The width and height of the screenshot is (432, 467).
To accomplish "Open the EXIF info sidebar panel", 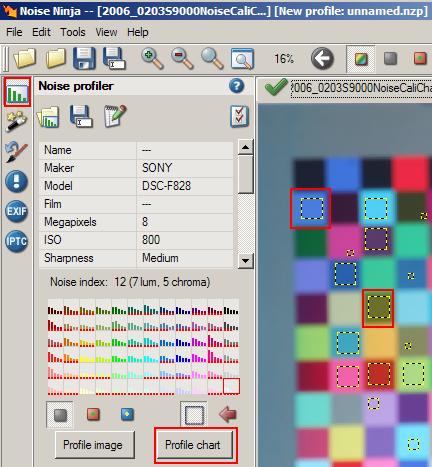I will [17, 211].
